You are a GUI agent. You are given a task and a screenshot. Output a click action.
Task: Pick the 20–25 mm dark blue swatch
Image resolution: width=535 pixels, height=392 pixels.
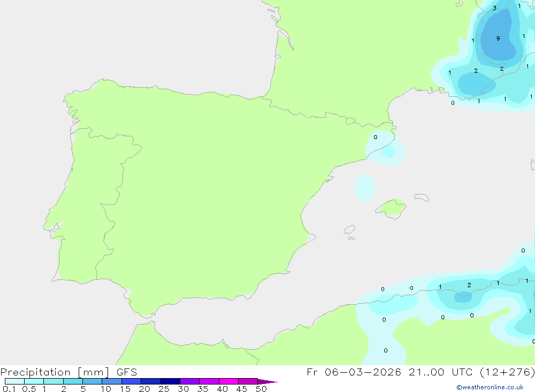pos(150,381)
